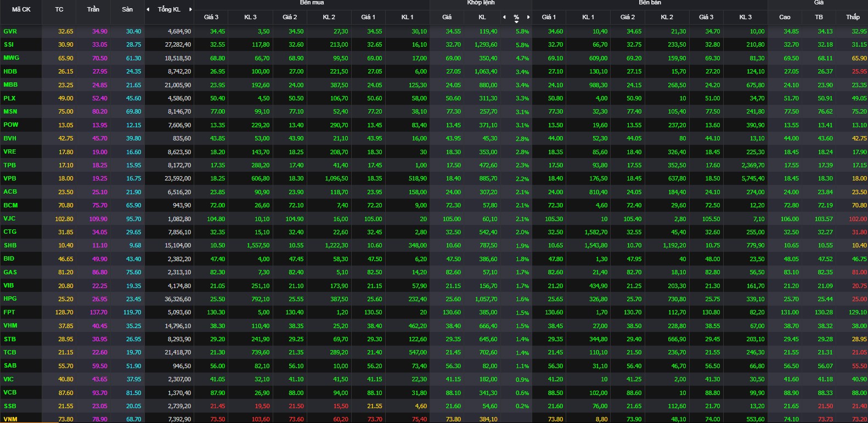
Task: Open the ACB stock symbol
Action: (10, 191)
